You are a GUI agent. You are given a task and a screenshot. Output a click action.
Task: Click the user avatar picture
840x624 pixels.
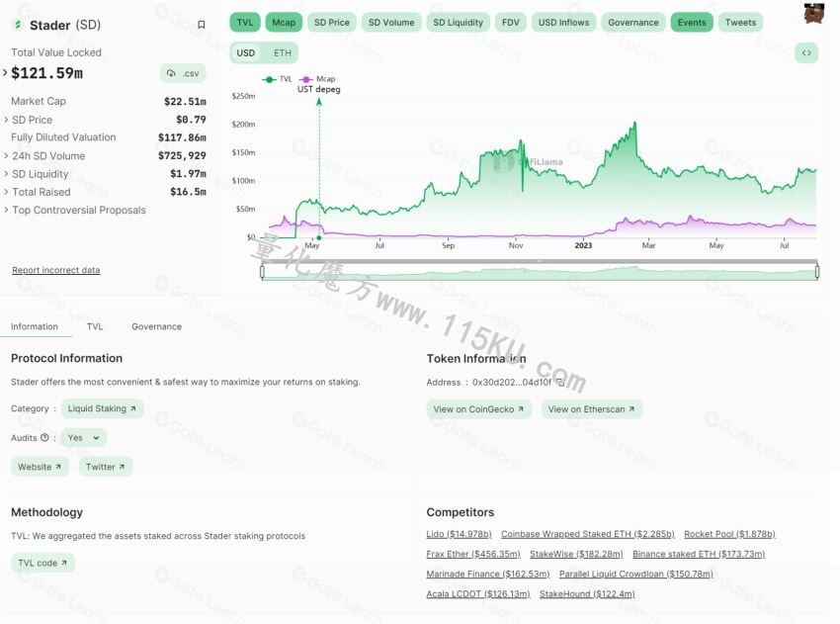click(x=813, y=13)
